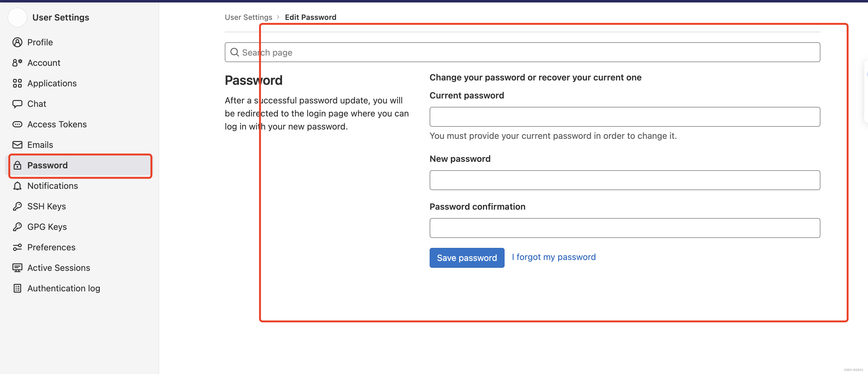Click the Search page input box
This screenshot has height=374, width=868.
point(522,52)
